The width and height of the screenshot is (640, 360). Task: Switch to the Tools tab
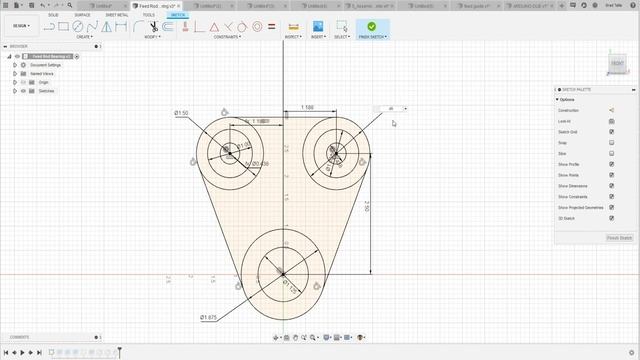[149, 15]
